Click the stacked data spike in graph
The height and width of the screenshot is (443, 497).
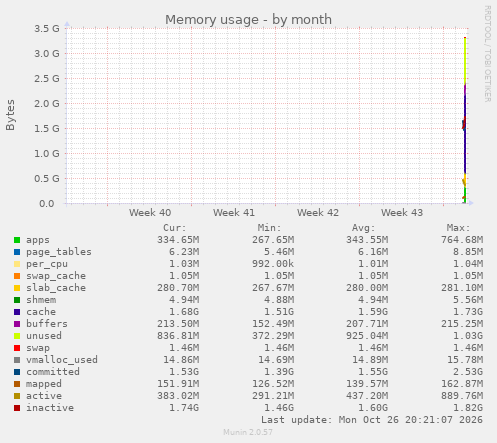(465, 120)
